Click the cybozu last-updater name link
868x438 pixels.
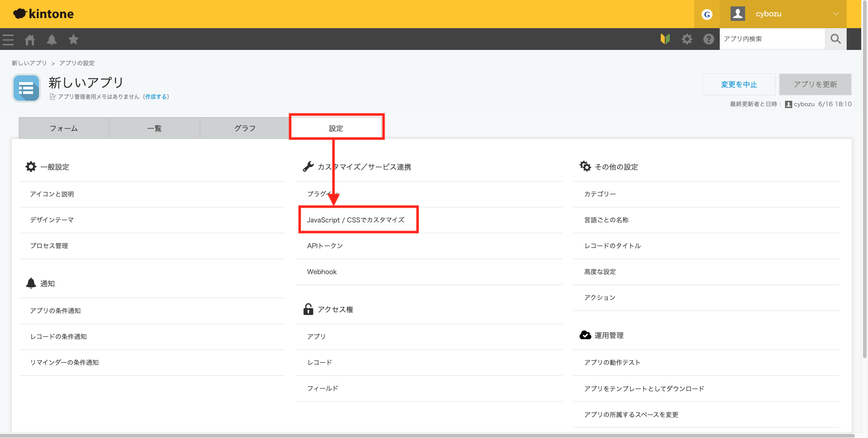point(804,104)
